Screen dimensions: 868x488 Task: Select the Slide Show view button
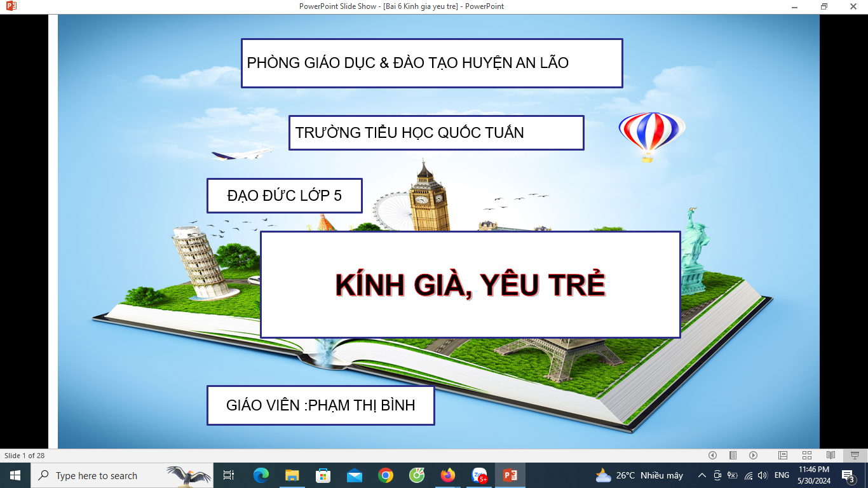point(855,455)
